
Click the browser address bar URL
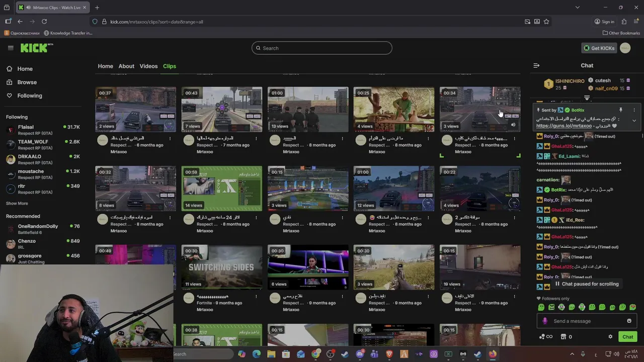click(156, 22)
